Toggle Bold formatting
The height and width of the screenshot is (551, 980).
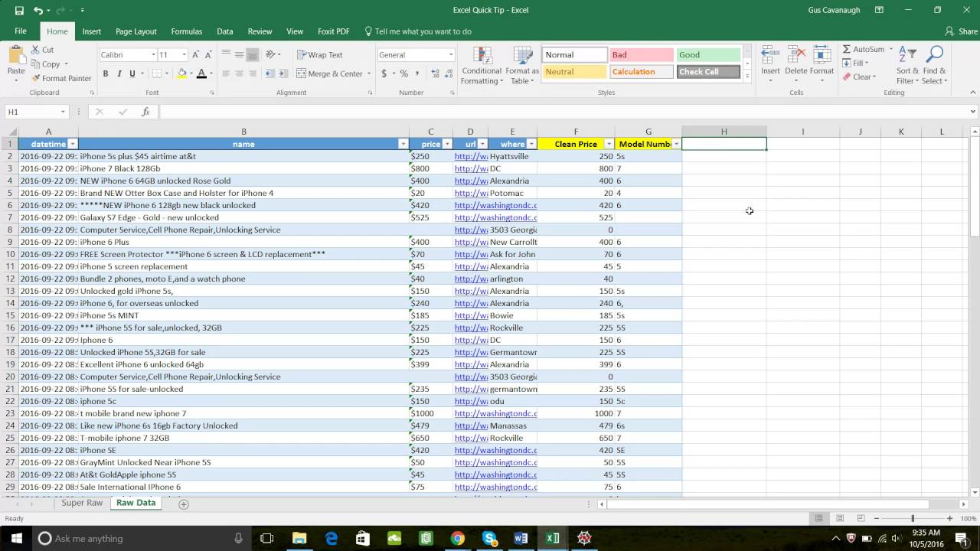[106, 73]
